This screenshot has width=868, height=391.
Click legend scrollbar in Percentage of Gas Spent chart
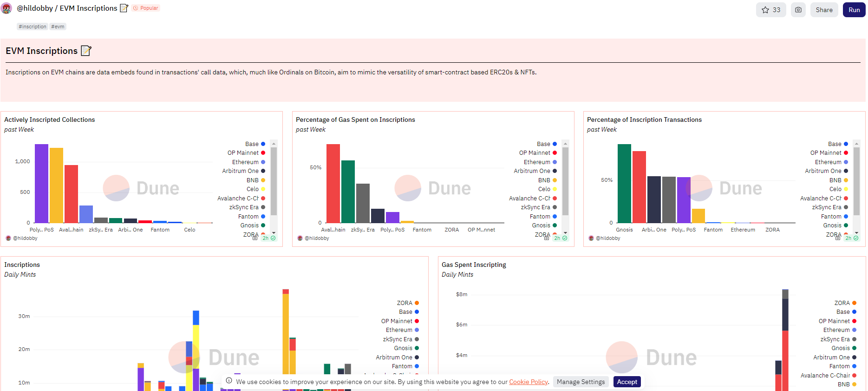click(565, 181)
